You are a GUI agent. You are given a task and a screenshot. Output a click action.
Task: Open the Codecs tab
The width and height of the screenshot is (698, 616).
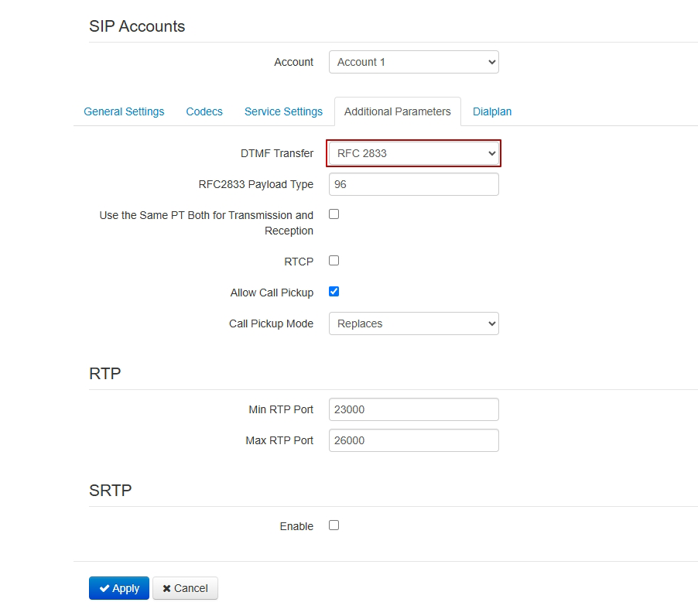pyautogui.click(x=204, y=111)
